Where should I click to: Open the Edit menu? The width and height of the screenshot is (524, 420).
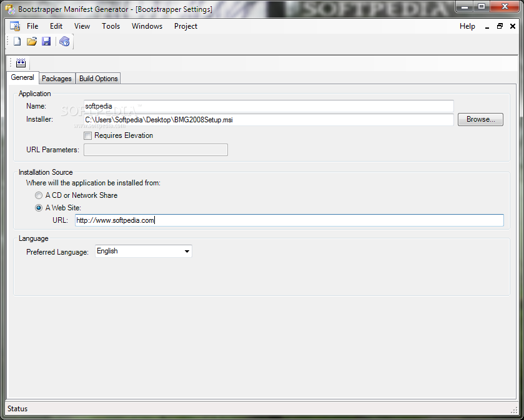point(56,26)
